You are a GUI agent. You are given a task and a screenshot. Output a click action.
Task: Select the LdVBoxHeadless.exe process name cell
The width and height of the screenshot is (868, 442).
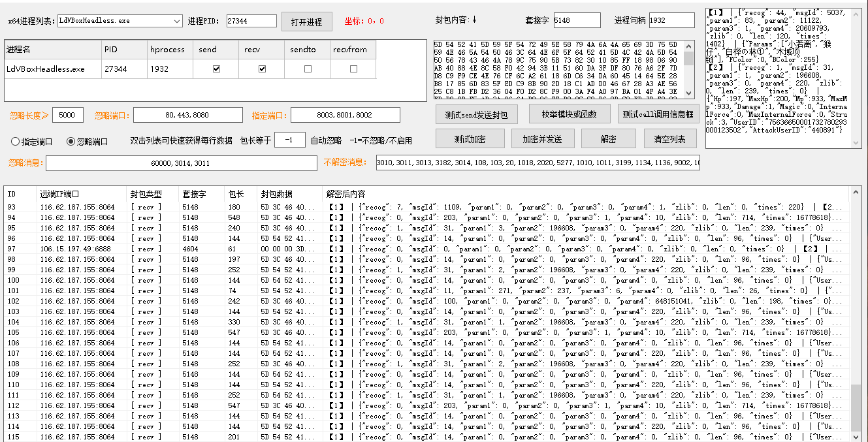click(x=52, y=69)
